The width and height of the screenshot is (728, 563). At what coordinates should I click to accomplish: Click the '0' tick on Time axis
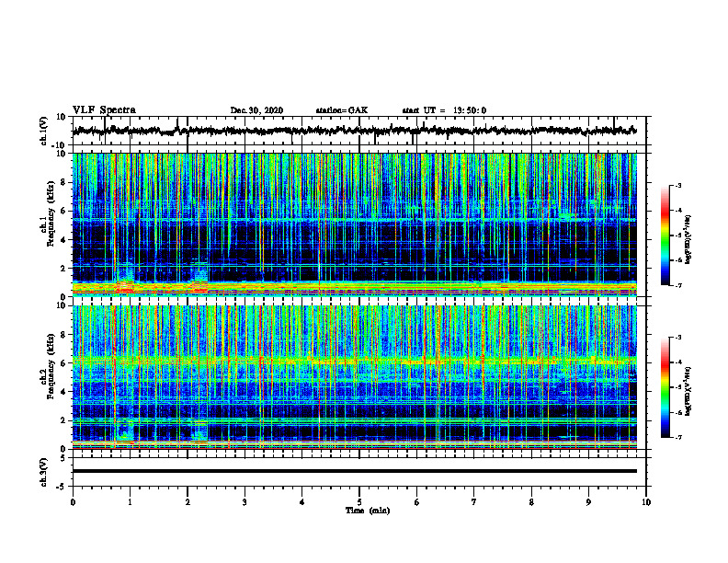click(73, 502)
